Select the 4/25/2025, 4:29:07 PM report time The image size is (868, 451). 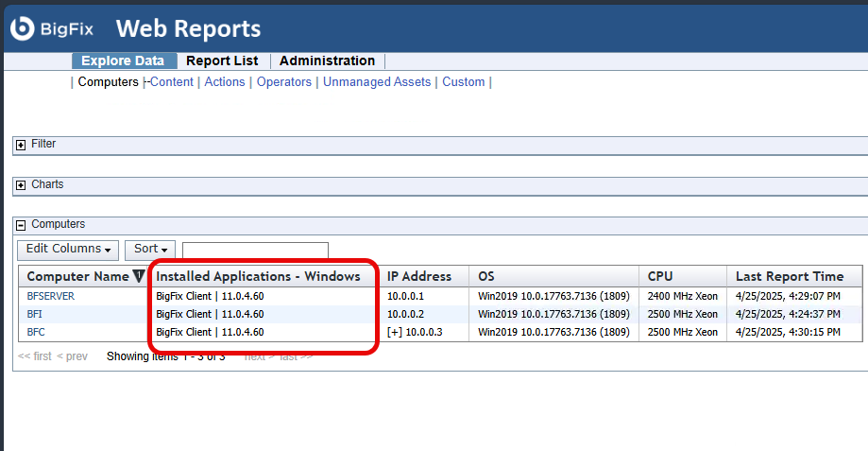point(788,297)
